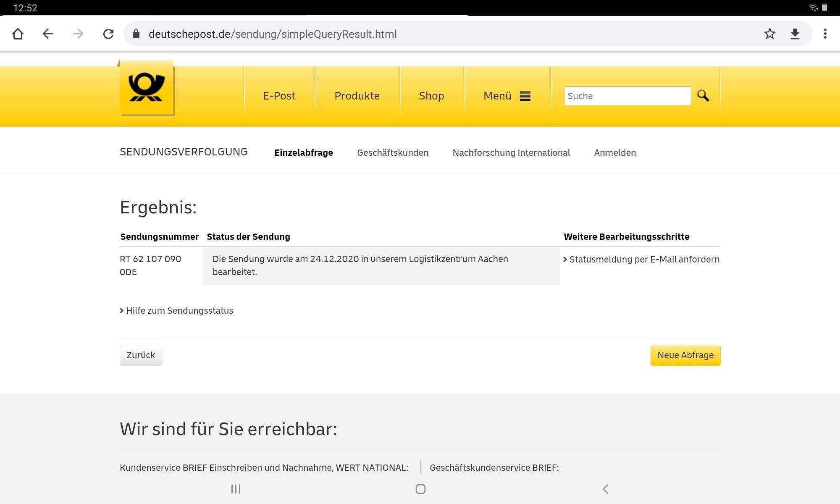Tap the download icon in the address bar
Viewport: 840px width, 504px height.
pyautogui.click(x=795, y=34)
